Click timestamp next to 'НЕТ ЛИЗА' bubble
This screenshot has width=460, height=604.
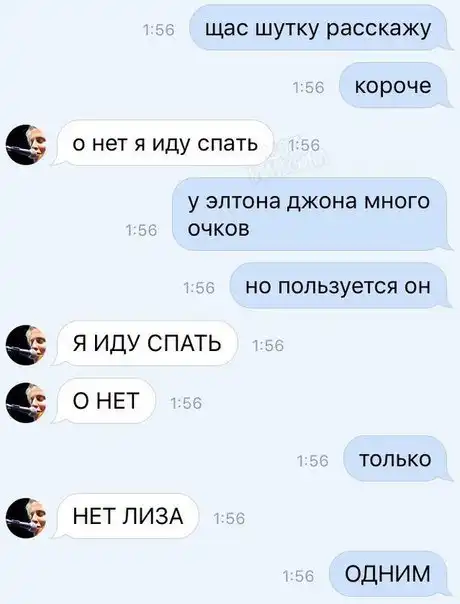229,519
